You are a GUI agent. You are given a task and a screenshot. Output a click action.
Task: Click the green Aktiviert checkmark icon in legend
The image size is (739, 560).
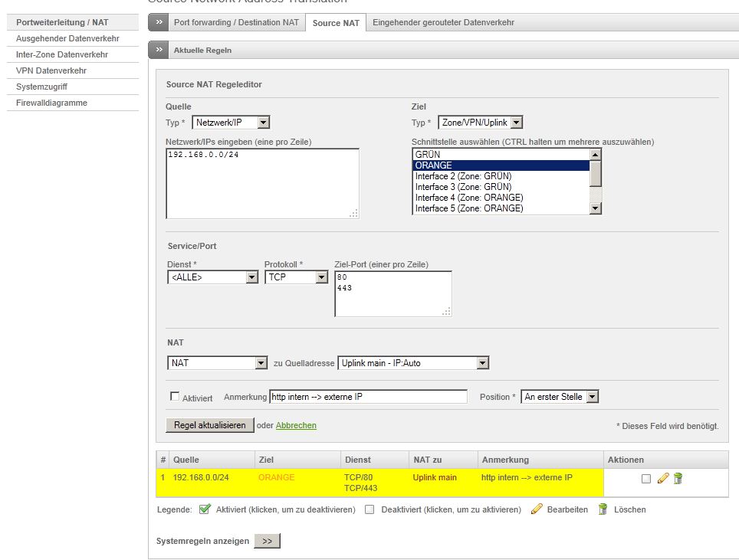(205, 509)
